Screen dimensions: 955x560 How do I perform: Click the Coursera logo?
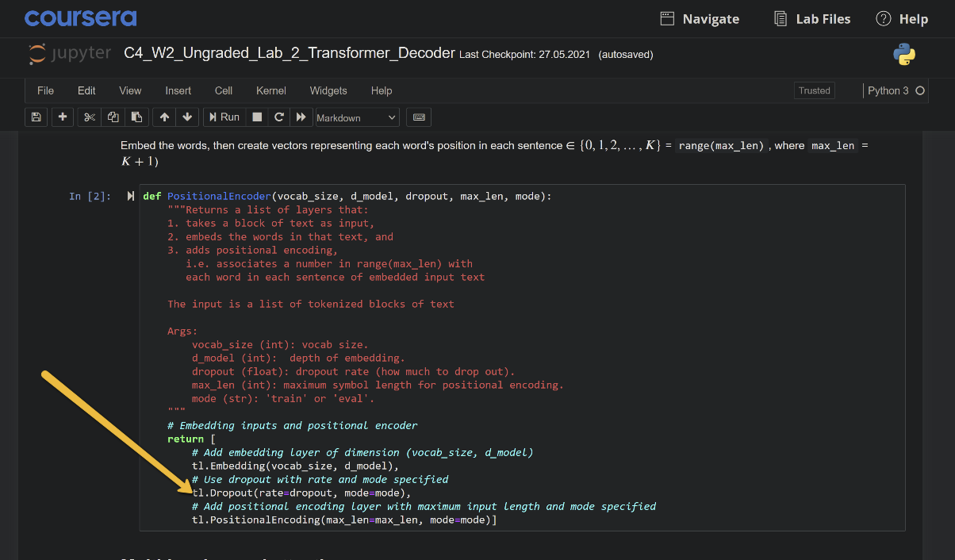click(79, 17)
